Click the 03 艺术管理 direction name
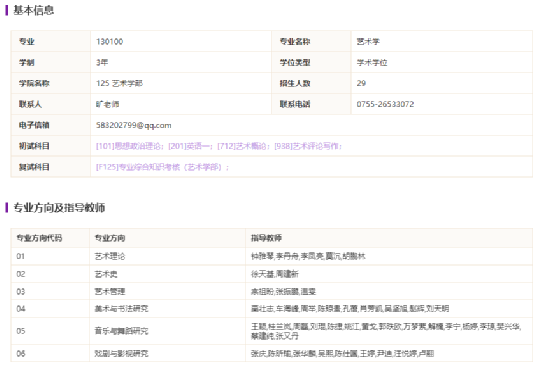The image size is (539, 371). click(110, 292)
